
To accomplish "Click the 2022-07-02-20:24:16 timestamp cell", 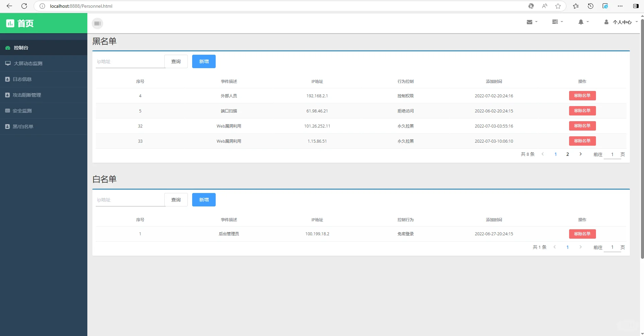I will [494, 96].
